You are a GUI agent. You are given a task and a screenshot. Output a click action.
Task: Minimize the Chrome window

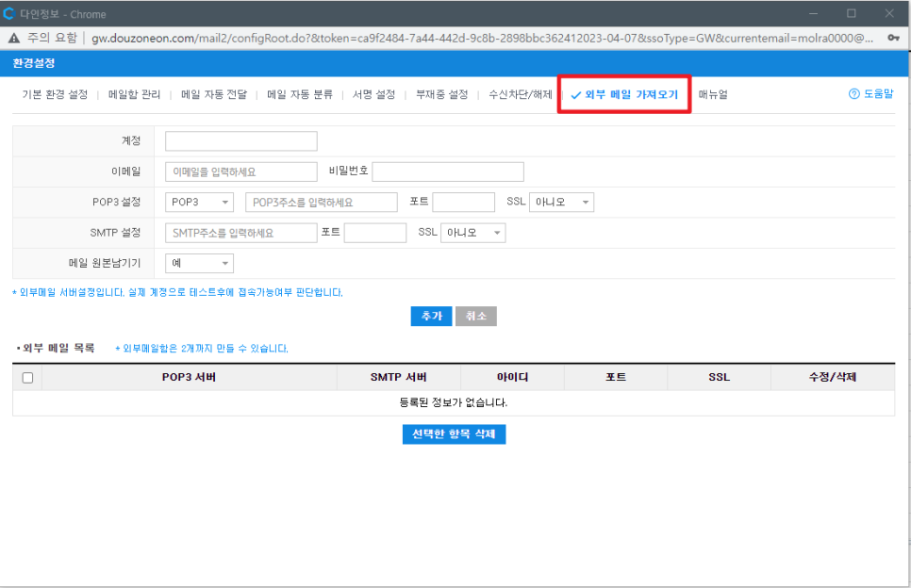click(x=813, y=13)
